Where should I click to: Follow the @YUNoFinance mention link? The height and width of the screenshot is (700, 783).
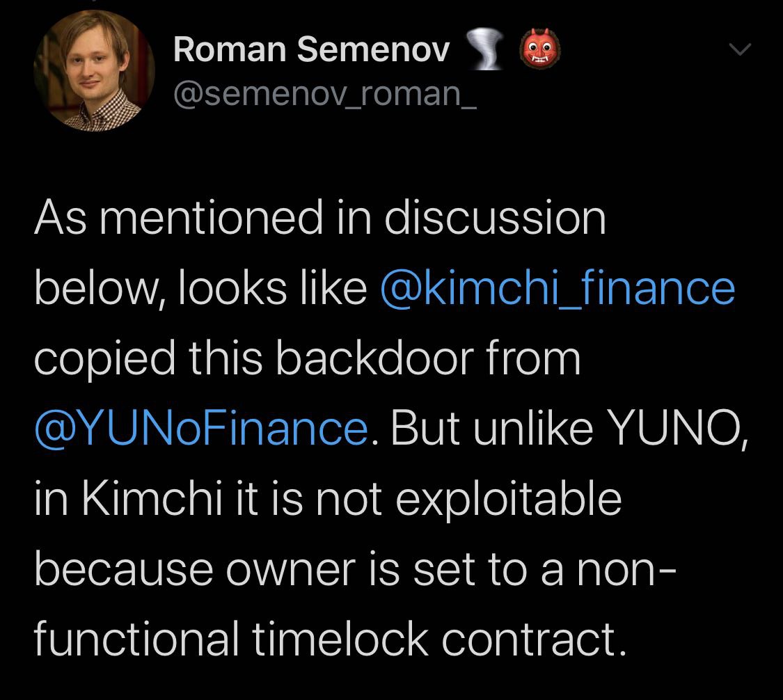[202, 429]
